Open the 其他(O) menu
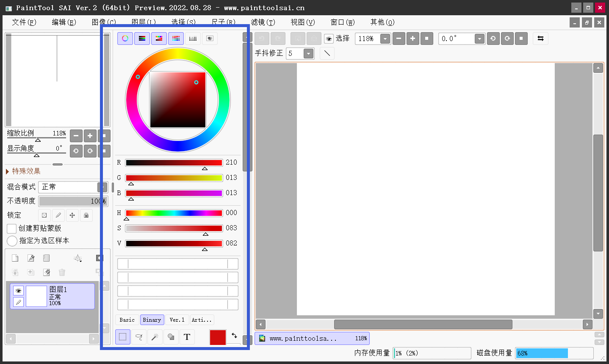This screenshot has width=609, height=364. (382, 22)
